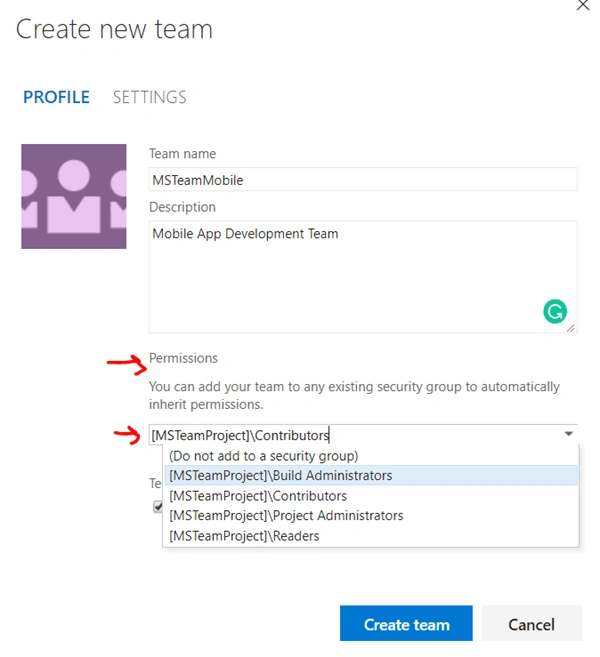The width and height of the screenshot is (600, 657).
Task: Click the Cancel button
Action: 532,623
